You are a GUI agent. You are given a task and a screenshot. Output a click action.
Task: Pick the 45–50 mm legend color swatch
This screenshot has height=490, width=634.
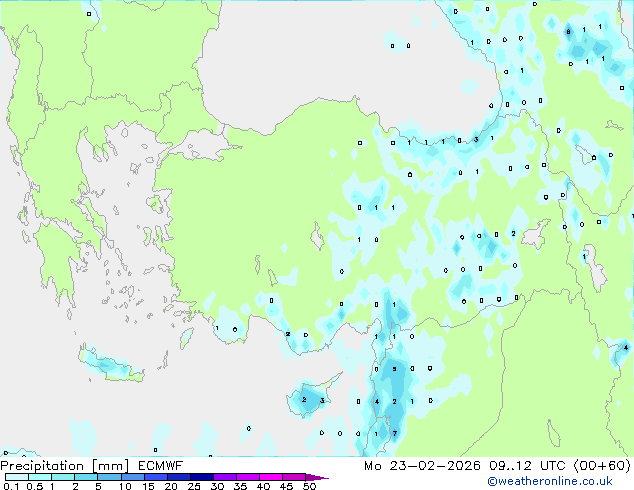click(x=294, y=477)
